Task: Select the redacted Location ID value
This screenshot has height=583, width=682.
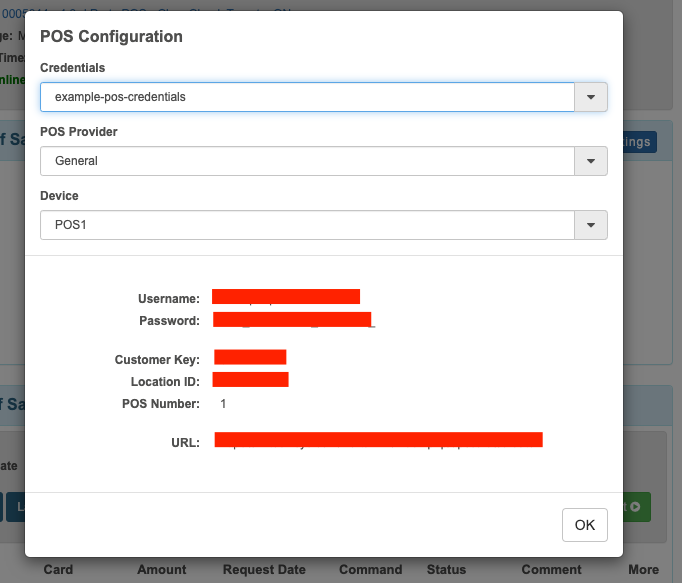Action: [x=250, y=379]
